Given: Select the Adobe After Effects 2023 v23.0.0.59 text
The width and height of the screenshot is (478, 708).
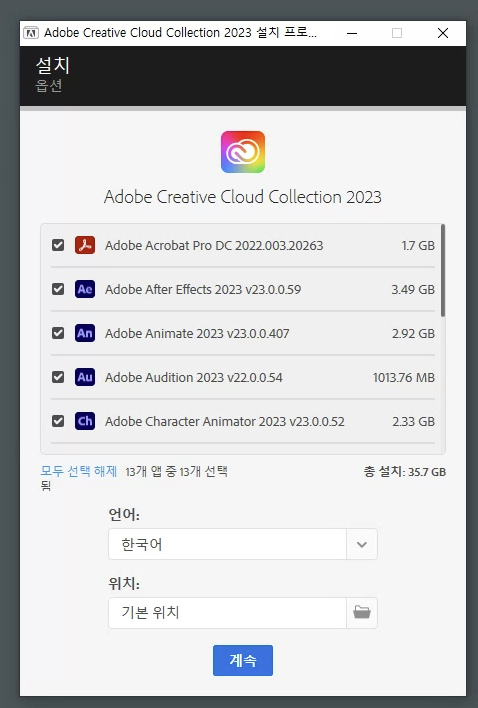Looking at the screenshot, I should [x=203, y=289].
